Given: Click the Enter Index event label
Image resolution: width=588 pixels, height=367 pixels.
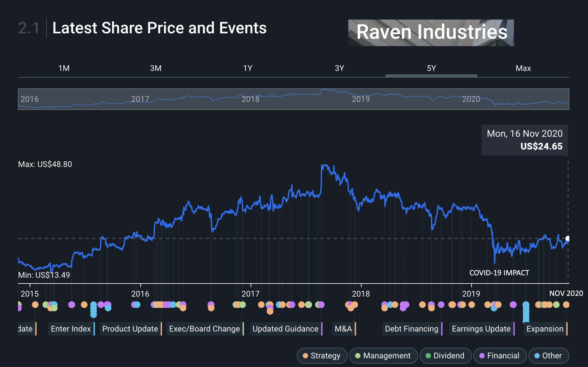Looking at the screenshot, I should pyautogui.click(x=71, y=329).
